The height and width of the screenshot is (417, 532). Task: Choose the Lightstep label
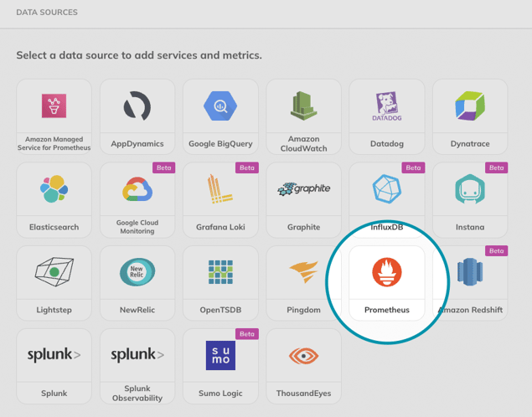54,310
